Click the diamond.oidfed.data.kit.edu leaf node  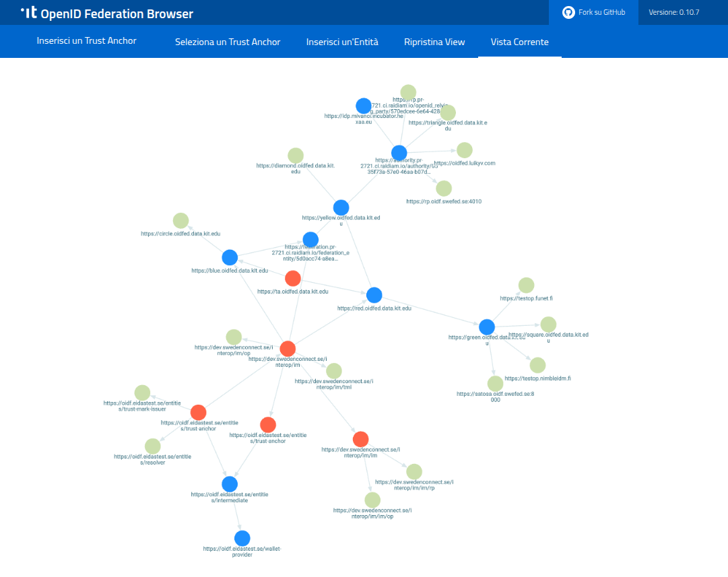(296, 156)
